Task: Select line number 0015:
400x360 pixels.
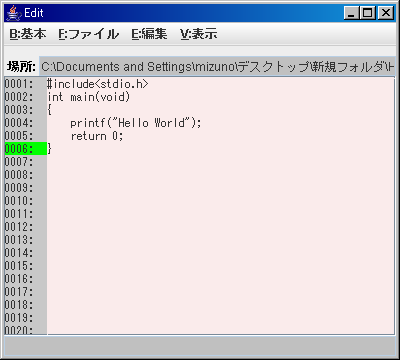Action: coord(19,266)
